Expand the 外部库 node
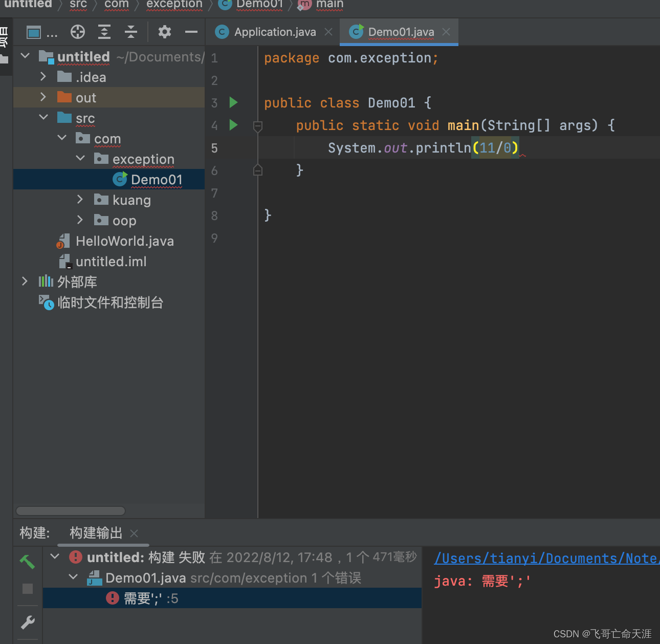 25,281
